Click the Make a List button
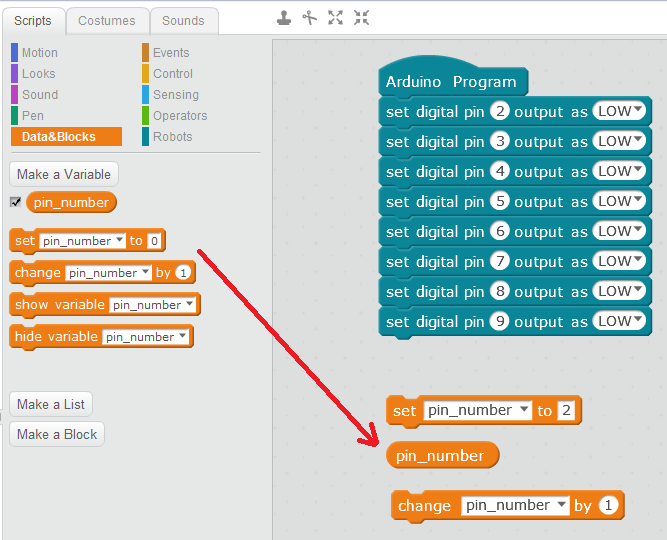The image size is (667, 540). coord(51,404)
